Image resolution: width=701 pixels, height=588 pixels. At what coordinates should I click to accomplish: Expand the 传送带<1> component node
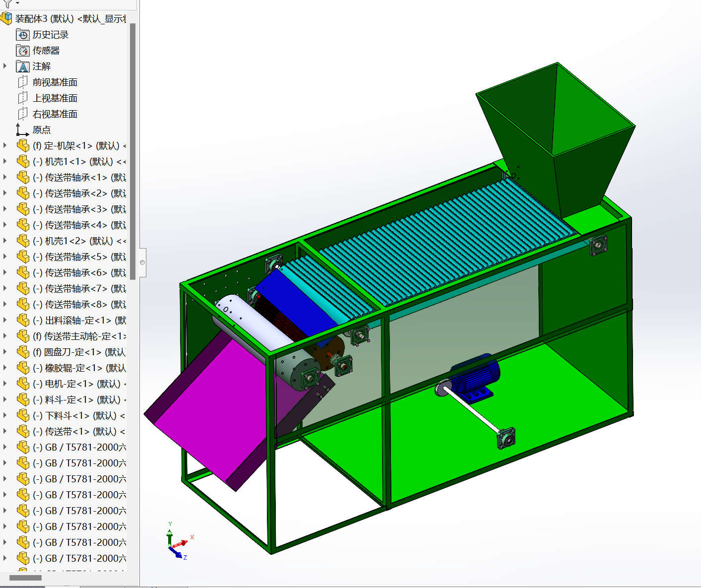coord(5,431)
